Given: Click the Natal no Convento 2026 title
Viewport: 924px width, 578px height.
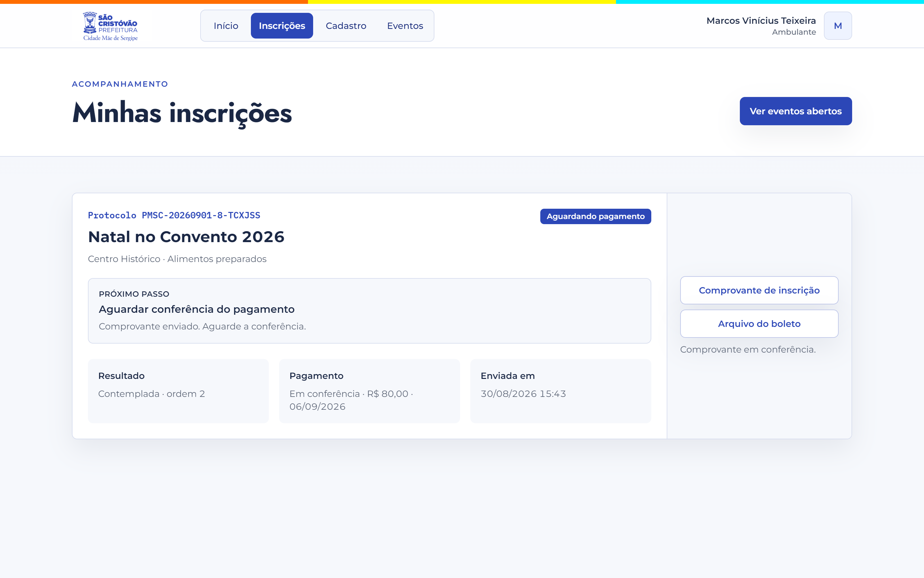Looking at the screenshot, I should (186, 237).
